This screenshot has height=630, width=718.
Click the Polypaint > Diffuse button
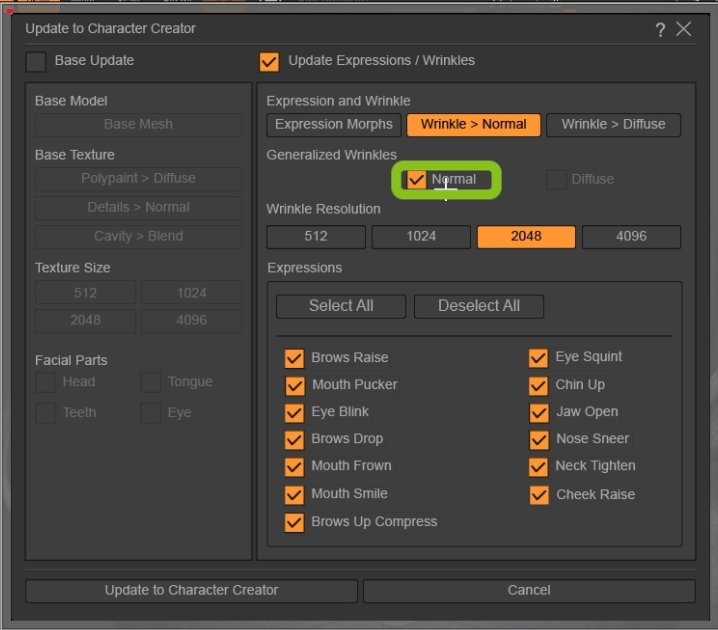[x=138, y=179]
